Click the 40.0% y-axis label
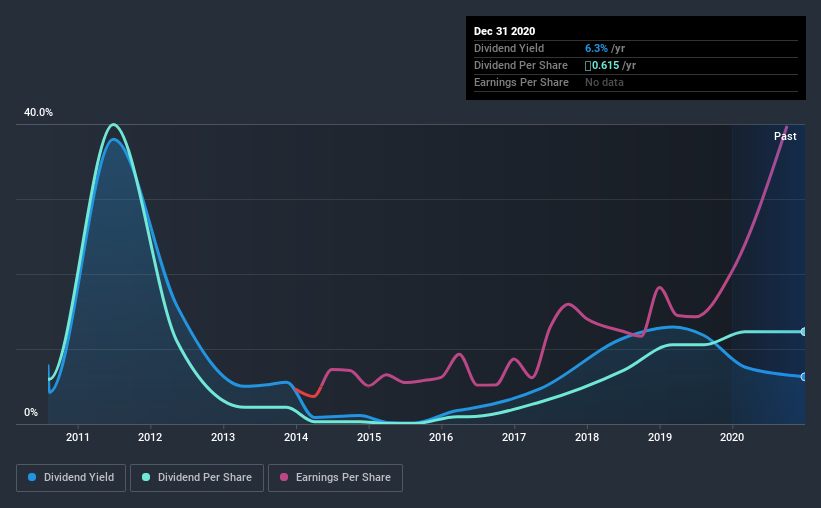 click(38, 112)
